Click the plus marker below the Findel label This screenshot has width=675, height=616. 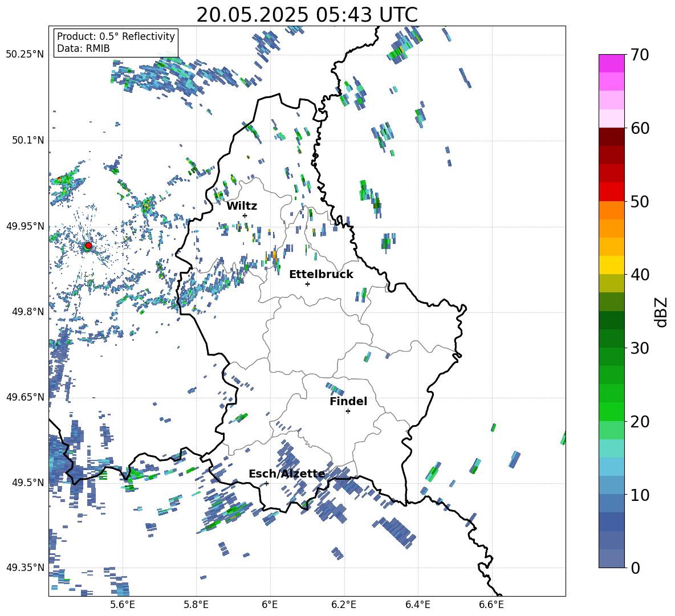(x=348, y=411)
